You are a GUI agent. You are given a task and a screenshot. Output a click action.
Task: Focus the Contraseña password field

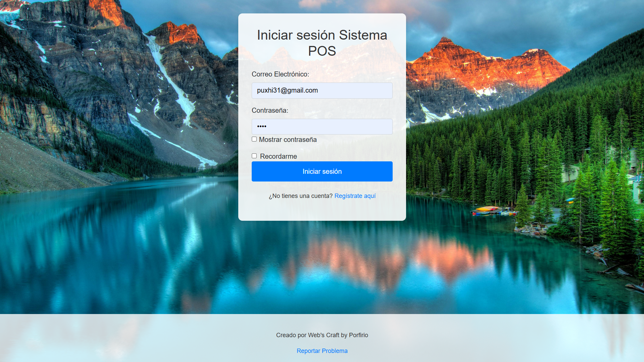click(322, 126)
